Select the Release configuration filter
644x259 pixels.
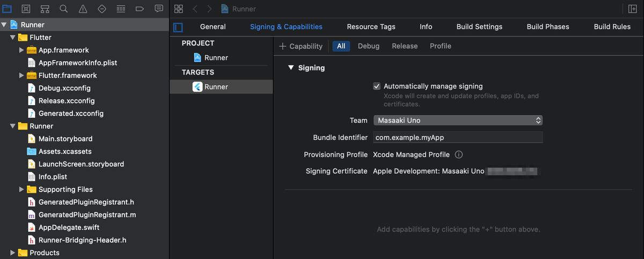click(405, 46)
